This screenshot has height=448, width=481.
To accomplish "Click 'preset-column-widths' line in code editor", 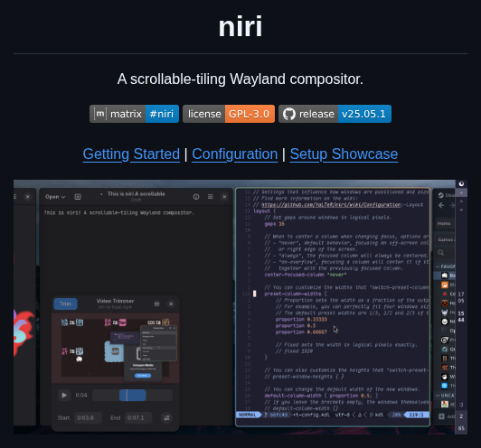I will (x=296, y=294).
